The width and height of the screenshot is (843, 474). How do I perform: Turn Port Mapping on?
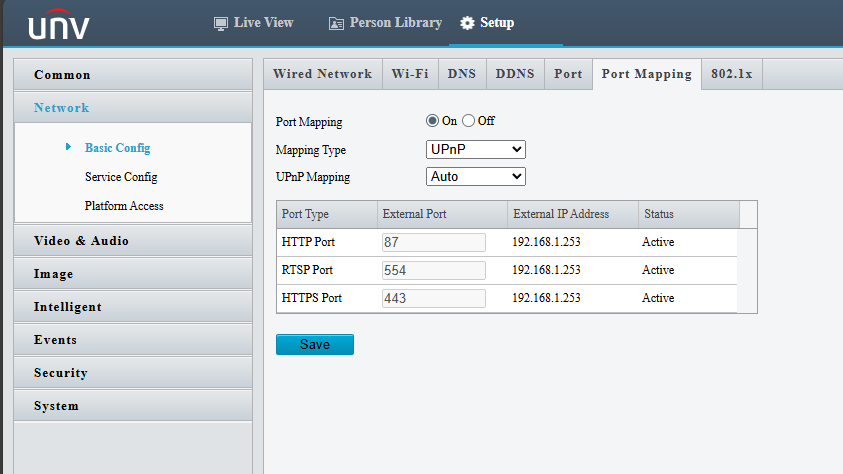pyautogui.click(x=432, y=121)
